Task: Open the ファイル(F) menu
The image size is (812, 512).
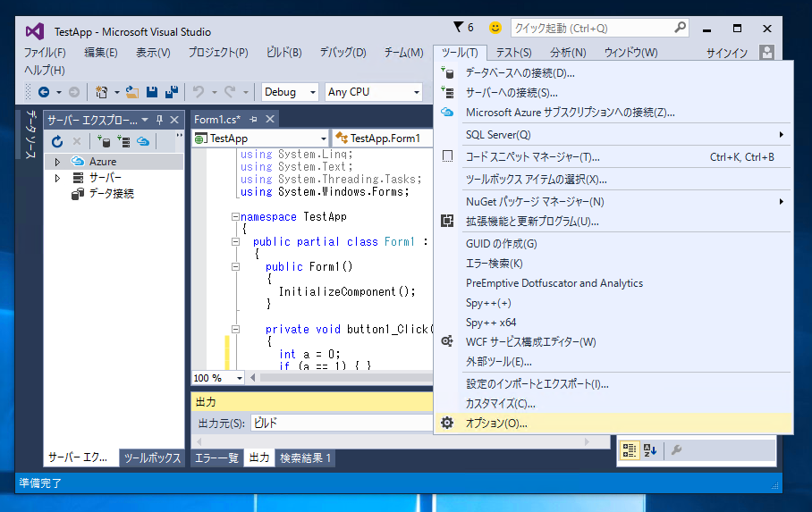Action: tap(45, 53)
